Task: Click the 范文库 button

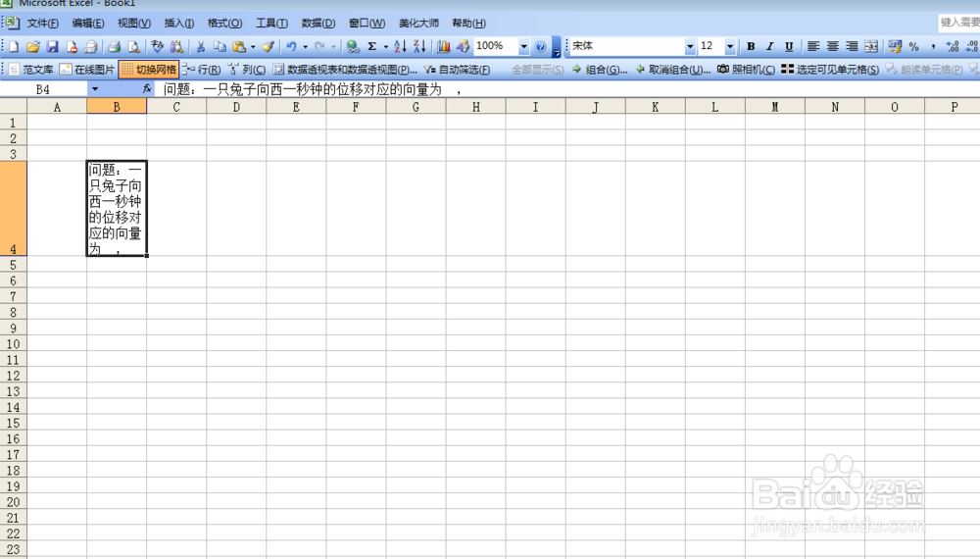Action: pos(31,70)
